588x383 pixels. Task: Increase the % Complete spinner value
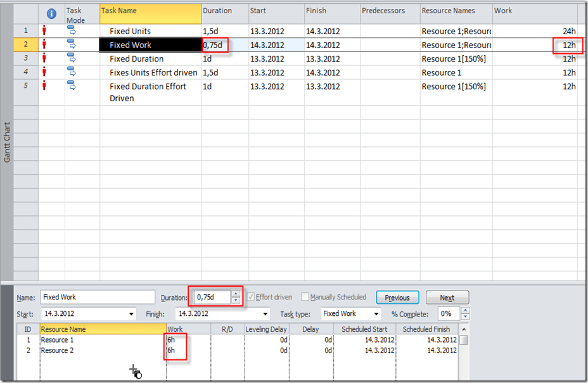click(x=466, y=311)
